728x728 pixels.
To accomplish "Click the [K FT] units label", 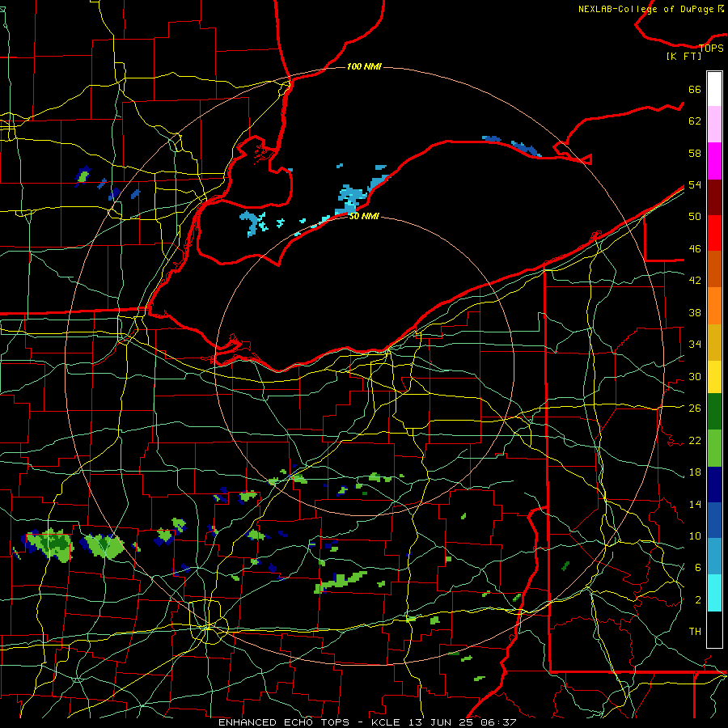I will [684, 56].
